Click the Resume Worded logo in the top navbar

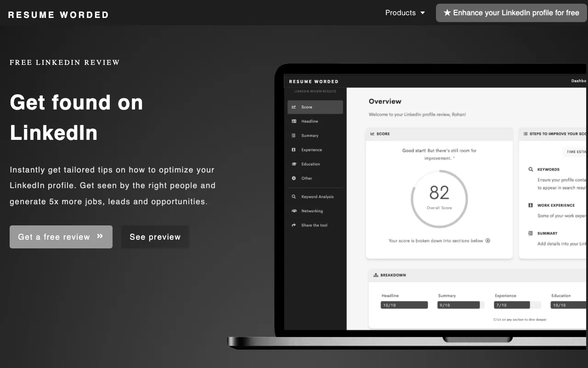click(58, 15)
